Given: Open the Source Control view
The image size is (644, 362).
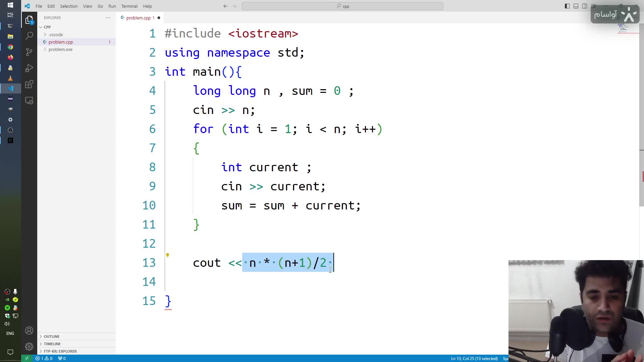Looking at the screenshot, I should pos(29,52).
